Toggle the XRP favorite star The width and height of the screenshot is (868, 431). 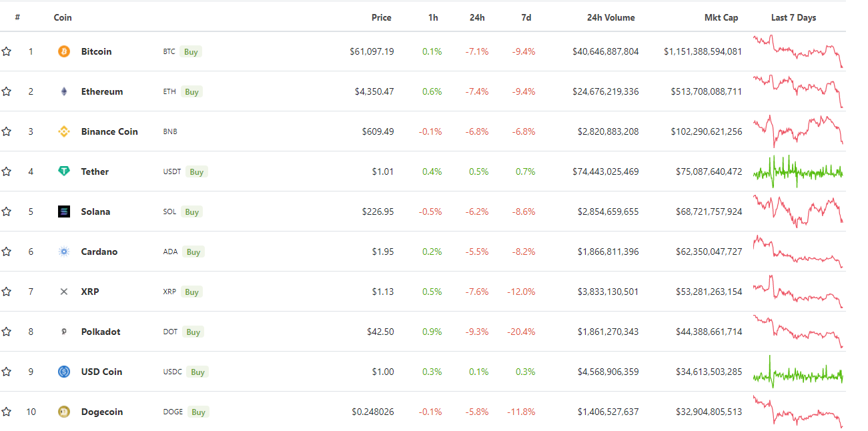coord(7,292)
